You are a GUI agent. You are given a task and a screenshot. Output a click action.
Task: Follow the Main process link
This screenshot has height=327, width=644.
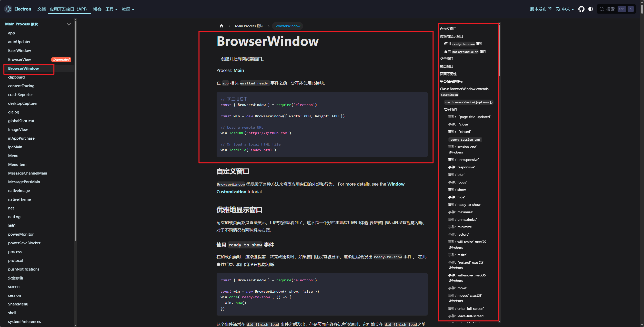238,70
